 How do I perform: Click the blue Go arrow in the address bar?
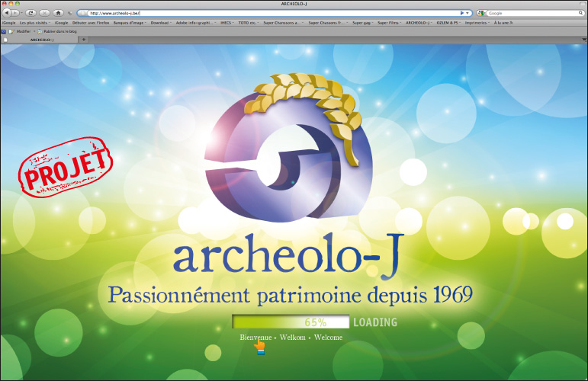tap(462, 13)
